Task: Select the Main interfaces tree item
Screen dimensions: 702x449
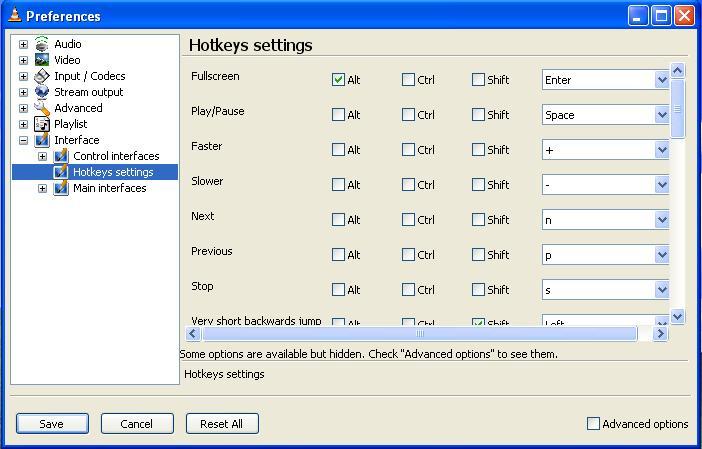Action: (x=109, y=188)
